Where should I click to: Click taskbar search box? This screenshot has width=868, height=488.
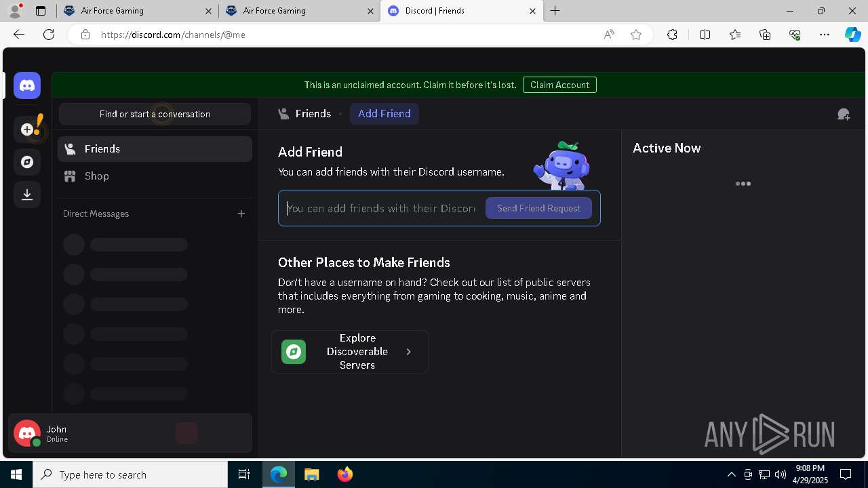pyautogui.click(x=130, y=474)
